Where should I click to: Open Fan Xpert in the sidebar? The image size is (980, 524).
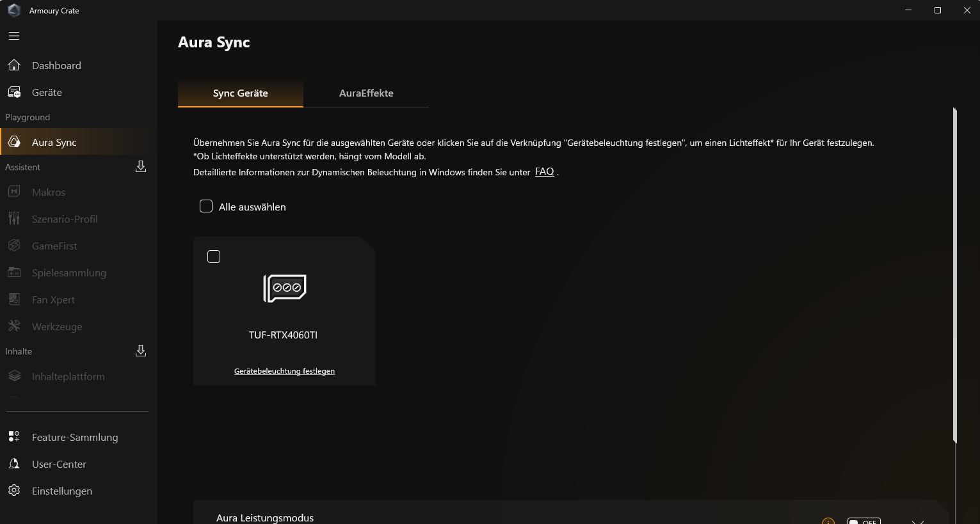(79, 299)
